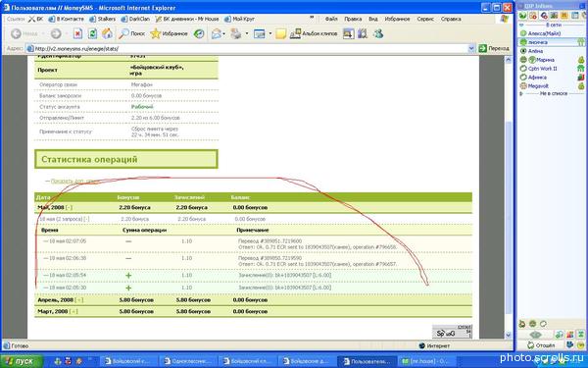Select Cptn Work II contact in QIP
The height and width of the screenshot is (368, 588).
coord(542,69)
